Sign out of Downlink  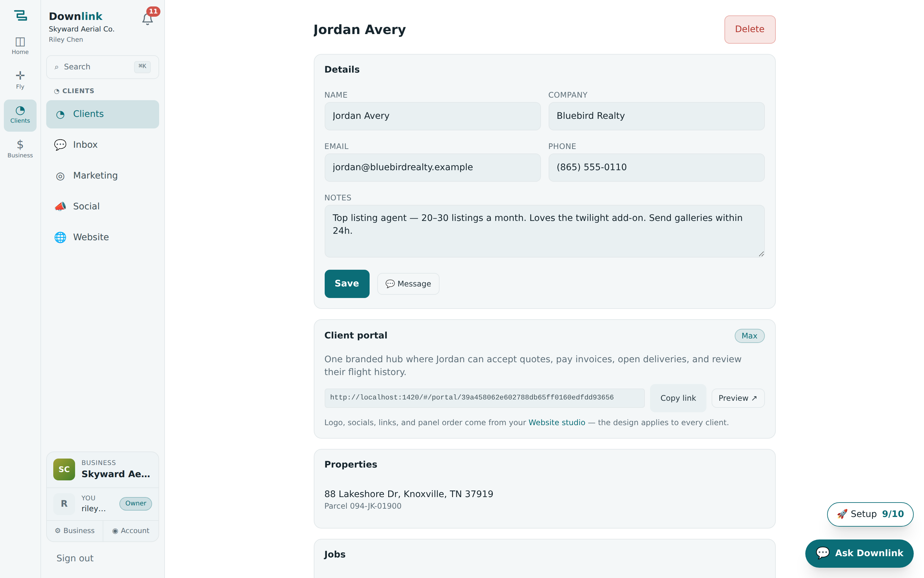pos(75,558)
